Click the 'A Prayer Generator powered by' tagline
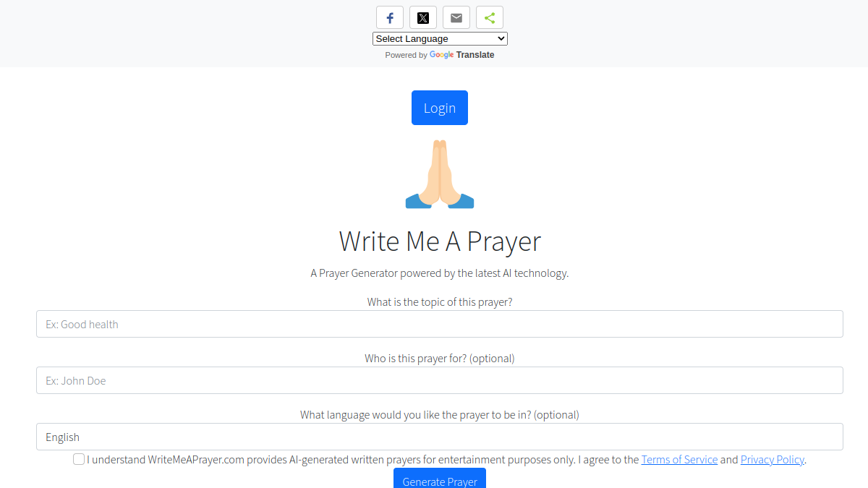 440,273
